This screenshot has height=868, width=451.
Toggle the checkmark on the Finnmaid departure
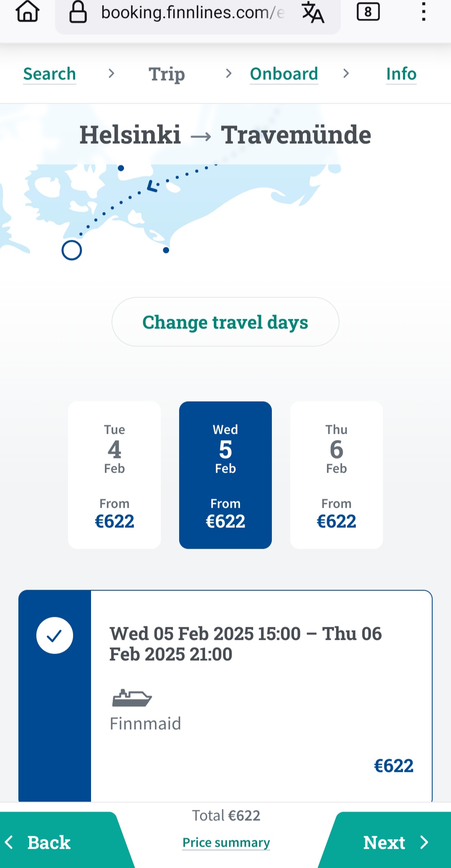tap(55, 636)
